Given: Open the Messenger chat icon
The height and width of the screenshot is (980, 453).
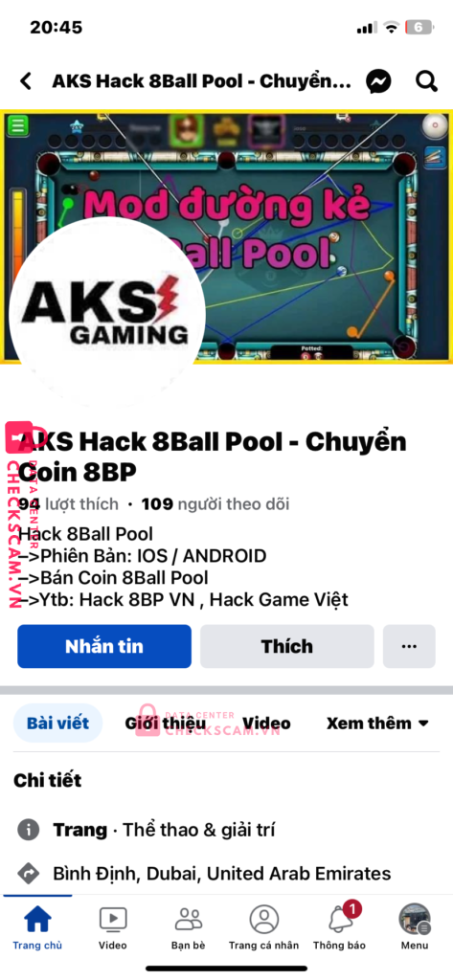Looking at the screenshot, I should [379, 81].
